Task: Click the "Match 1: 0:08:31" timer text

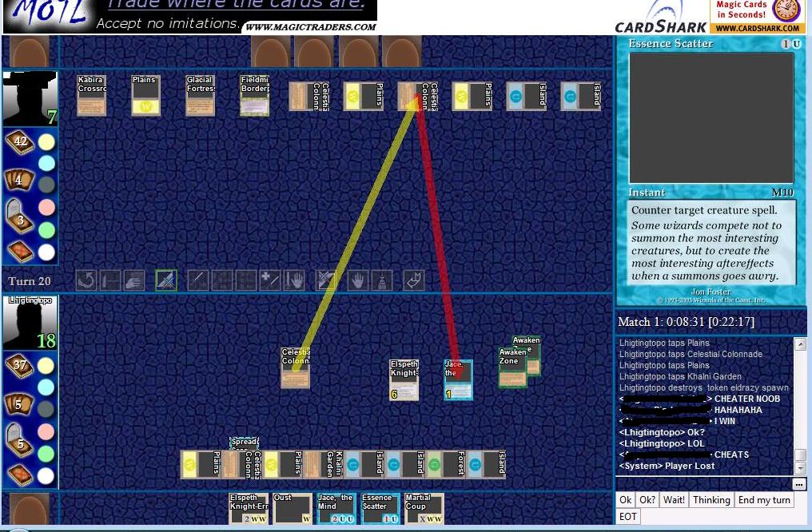Action: (687, 322)
